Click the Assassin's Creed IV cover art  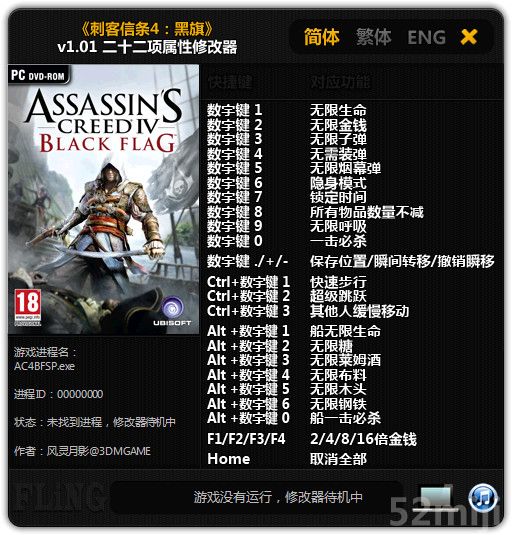coord(104,199)
